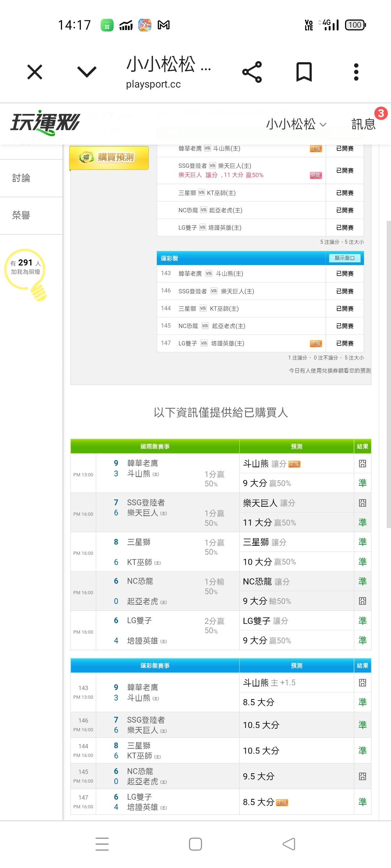This screenshot has width=391, height=868.
Task: Open the 討論 sidebar tab
Action: (x=21, y=178)
